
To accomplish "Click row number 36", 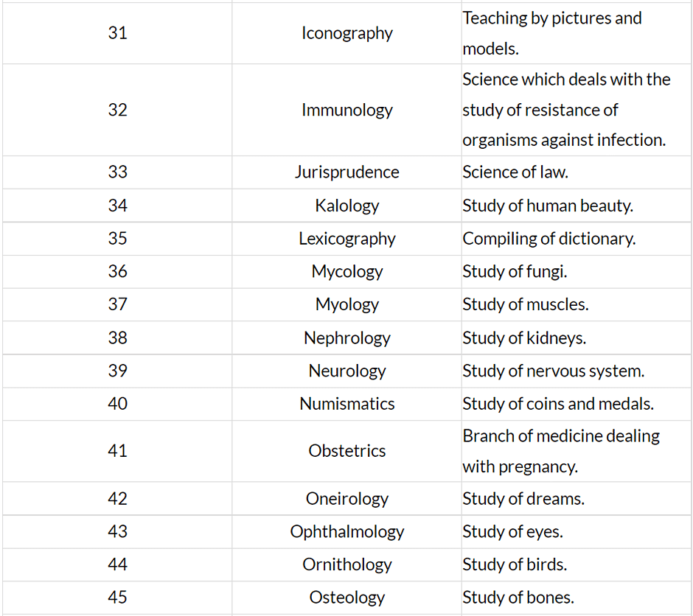I will [117, 271].
